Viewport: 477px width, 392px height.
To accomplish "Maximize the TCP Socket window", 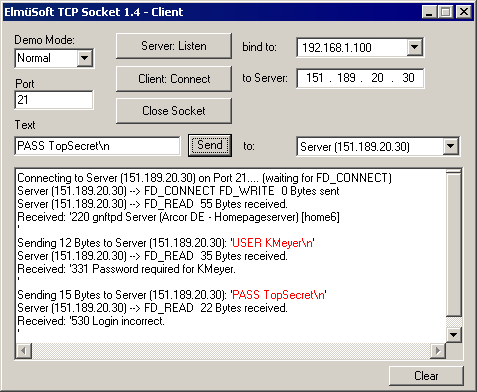I will (x=446, y=12).
